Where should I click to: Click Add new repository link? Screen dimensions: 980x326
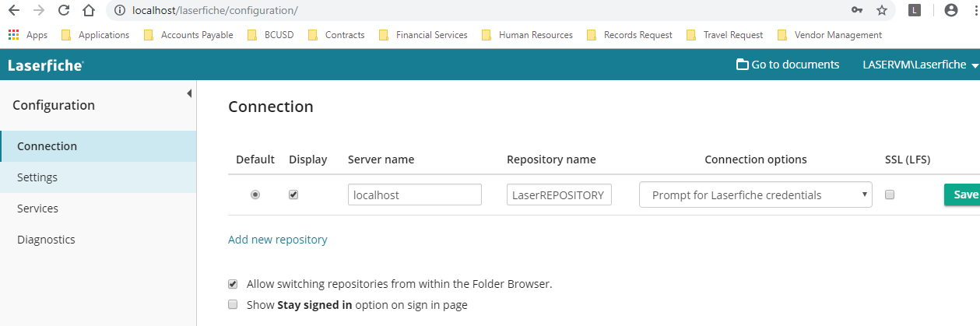click(278, 240)
